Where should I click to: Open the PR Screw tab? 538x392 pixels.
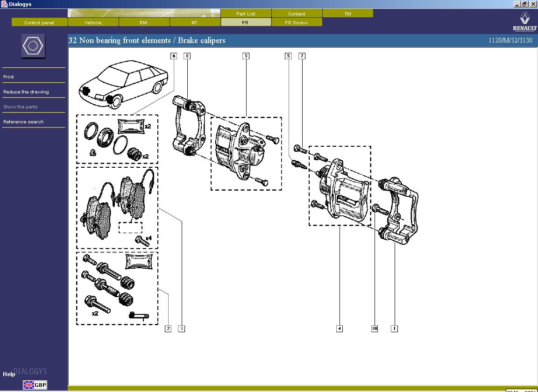pos(297,22)
